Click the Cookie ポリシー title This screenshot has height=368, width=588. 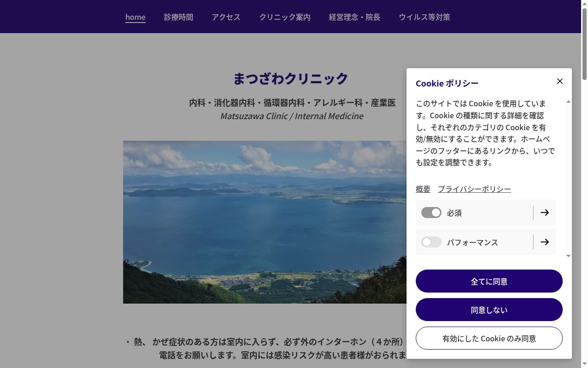pos(447,83)
